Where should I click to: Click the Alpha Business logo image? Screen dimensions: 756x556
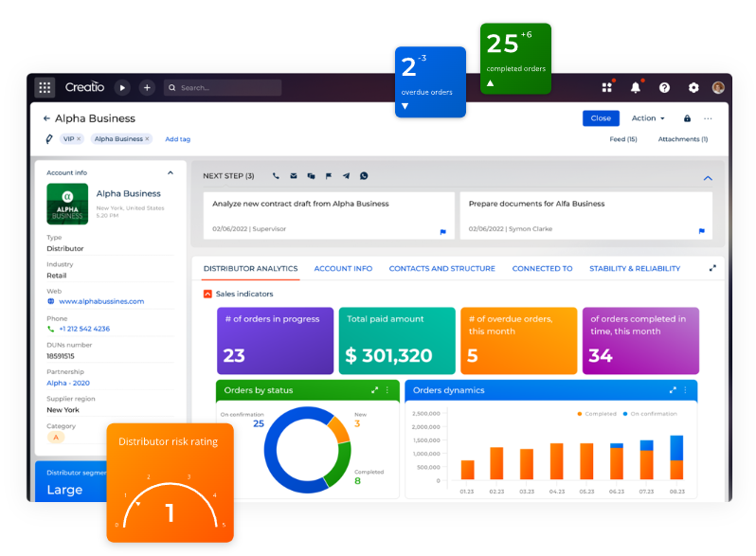pyautogui.click(x=67, y=204)
